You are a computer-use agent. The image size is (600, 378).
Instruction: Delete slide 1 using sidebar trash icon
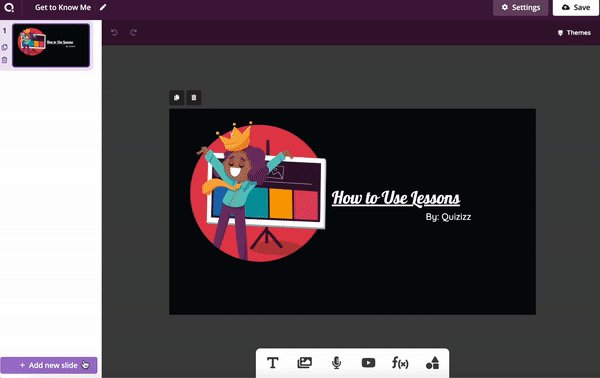pyautogui.click(x=5, y=60)
